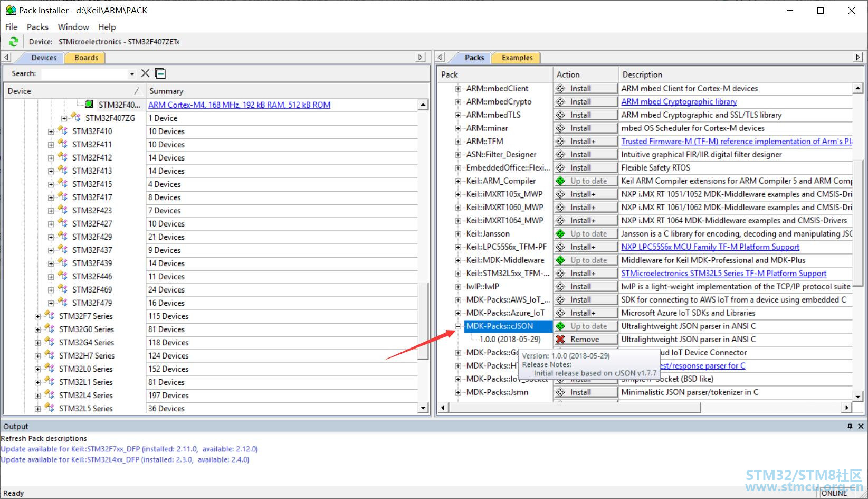The height and width of the screenshot is (499, 868).
Task: Click the green status icon for Keil::Jansson
Action: coord(560,233)
